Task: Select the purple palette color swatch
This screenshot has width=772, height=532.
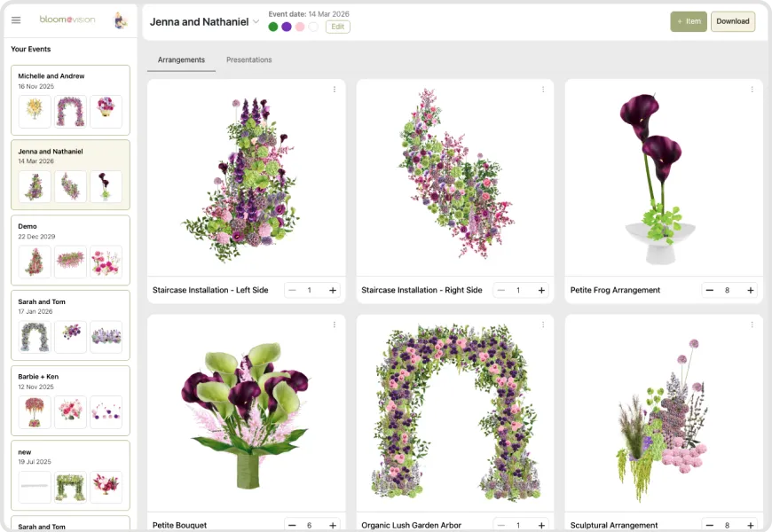Action: pyautogui.click(x=287, y=27)
